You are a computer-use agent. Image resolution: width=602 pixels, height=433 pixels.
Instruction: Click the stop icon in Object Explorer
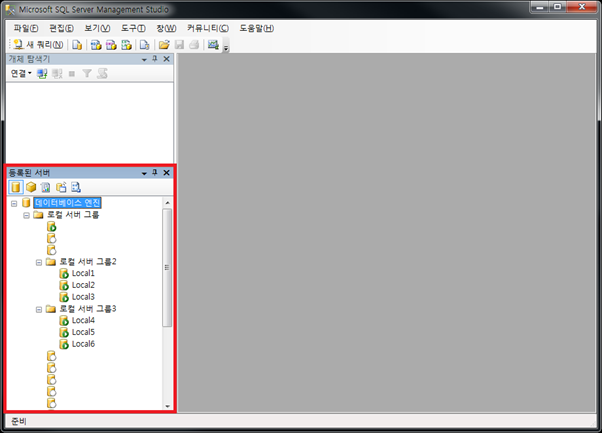point(72,74)
